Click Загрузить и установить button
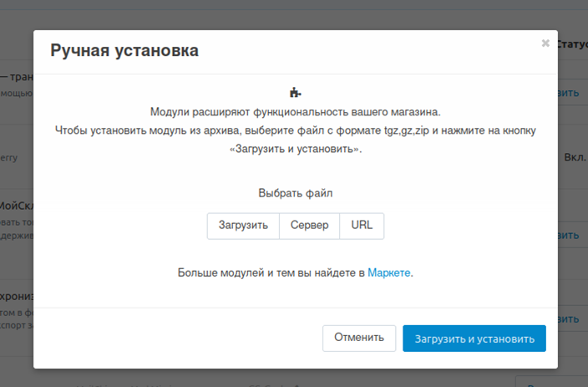Image resolution: width=588 pixels, height=387 pixels. click(x=474, y=339)
